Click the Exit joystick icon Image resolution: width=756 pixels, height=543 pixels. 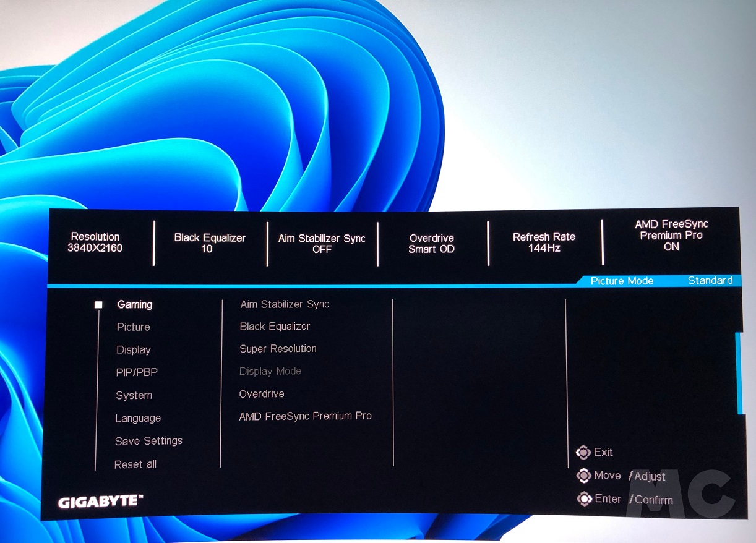click(x=583, y=453)
